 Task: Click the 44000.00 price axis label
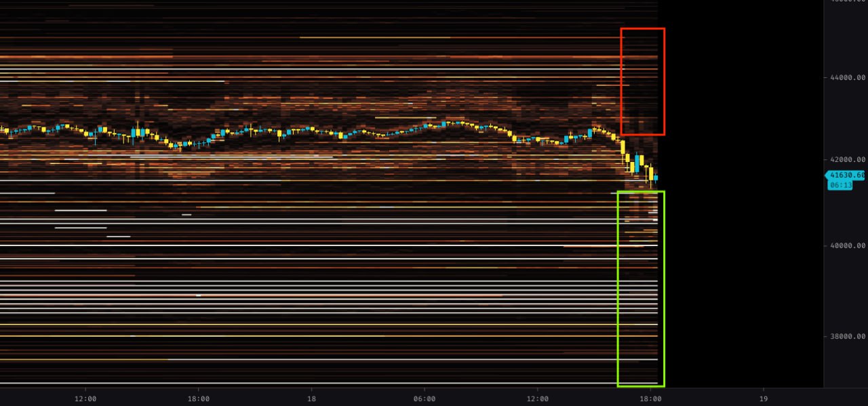click(847, 78)
